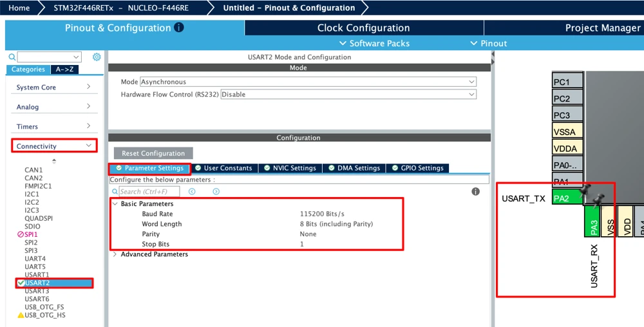Screen dimensions: 644x327
Task: Click the magnifier icon beside the peripheral search box
Action: [12, 57]
